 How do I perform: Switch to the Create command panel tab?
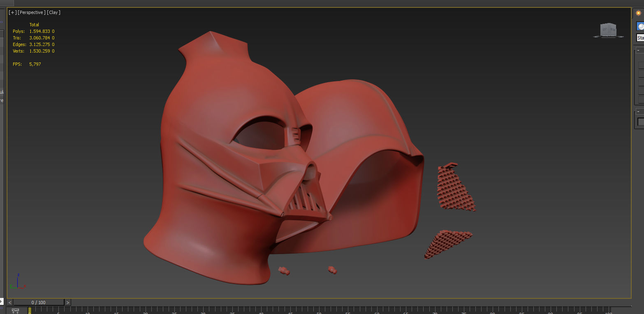638,13
